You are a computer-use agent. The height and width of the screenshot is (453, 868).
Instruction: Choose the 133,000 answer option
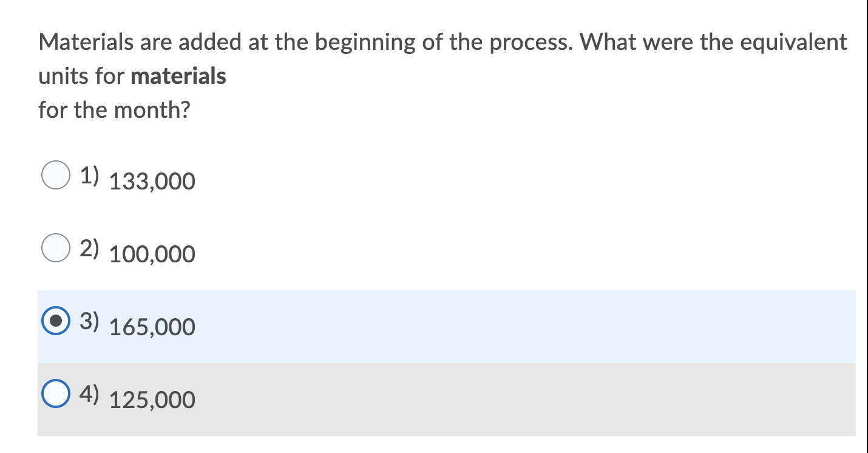click(x=55, y=175)
